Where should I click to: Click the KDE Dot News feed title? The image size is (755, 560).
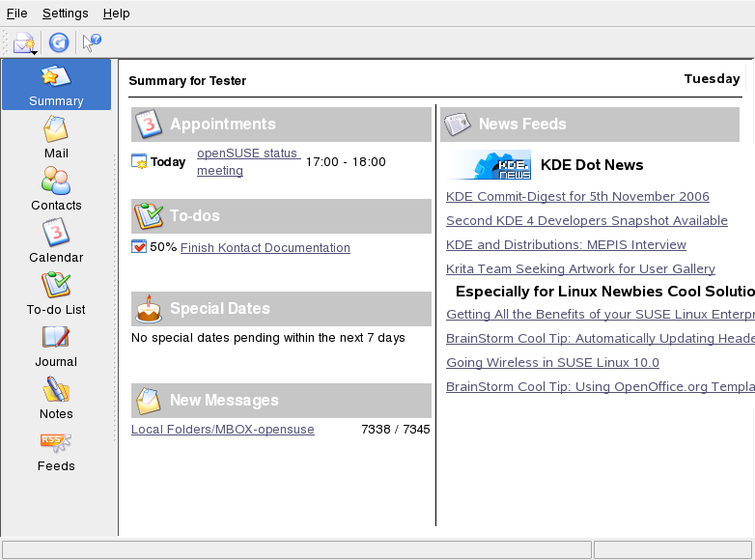tap(592, 165)
